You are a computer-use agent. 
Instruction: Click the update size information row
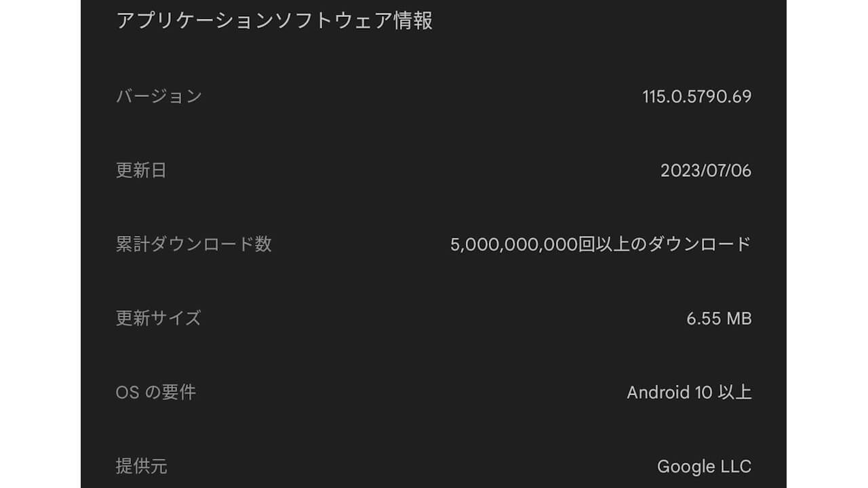coord(434,319)
